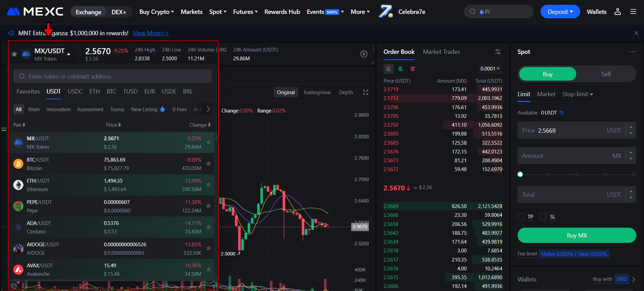
Task: Open the More dropdown menu
Action: pos(360,12)
